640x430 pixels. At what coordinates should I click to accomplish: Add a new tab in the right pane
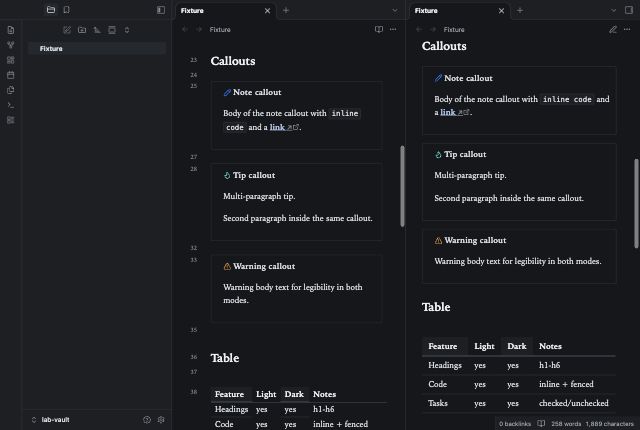pos(520,11)
